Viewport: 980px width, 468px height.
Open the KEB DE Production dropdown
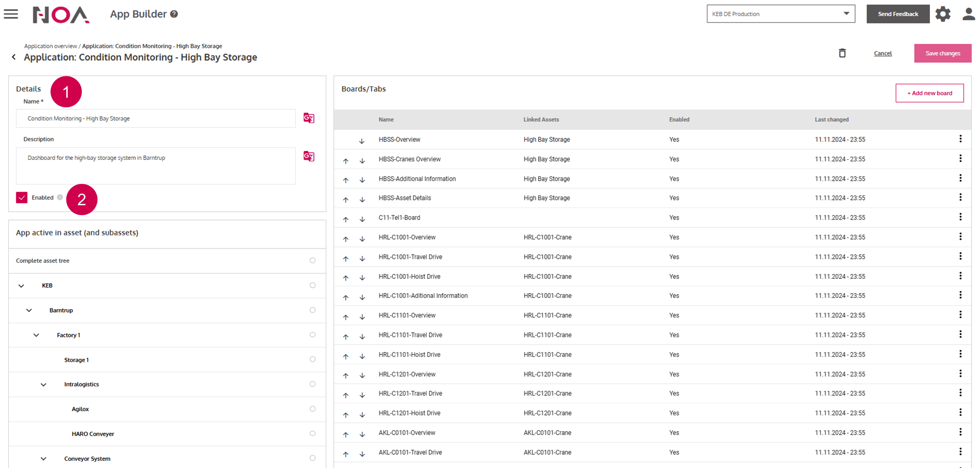point(780,14)
